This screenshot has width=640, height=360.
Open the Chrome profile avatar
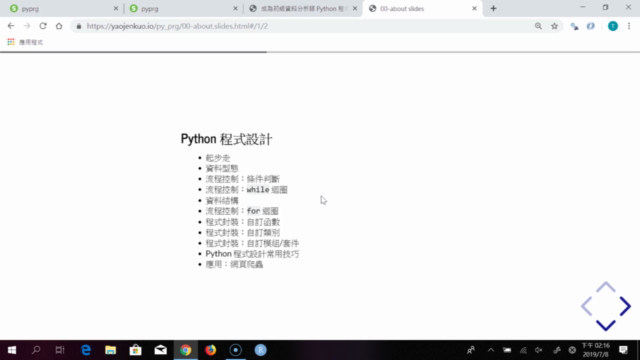pos(613,26)
